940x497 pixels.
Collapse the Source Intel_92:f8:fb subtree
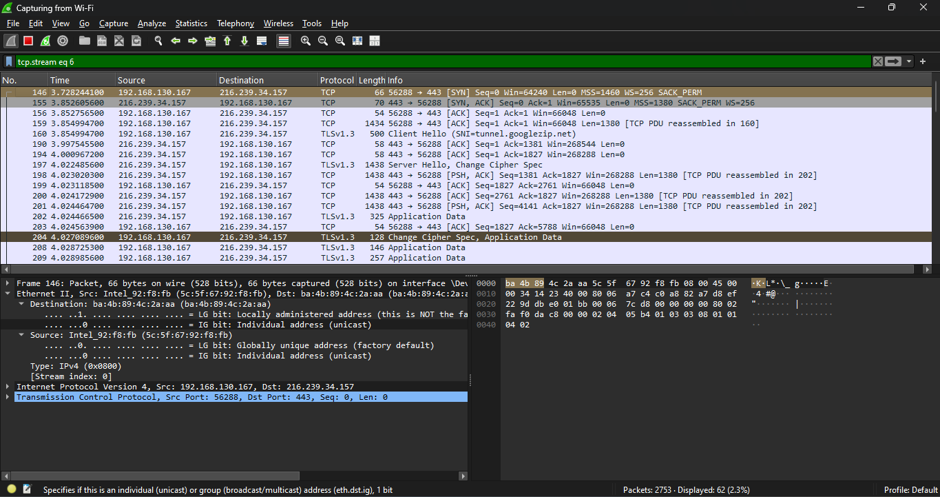pyautogui.click(x=22, y=335)
